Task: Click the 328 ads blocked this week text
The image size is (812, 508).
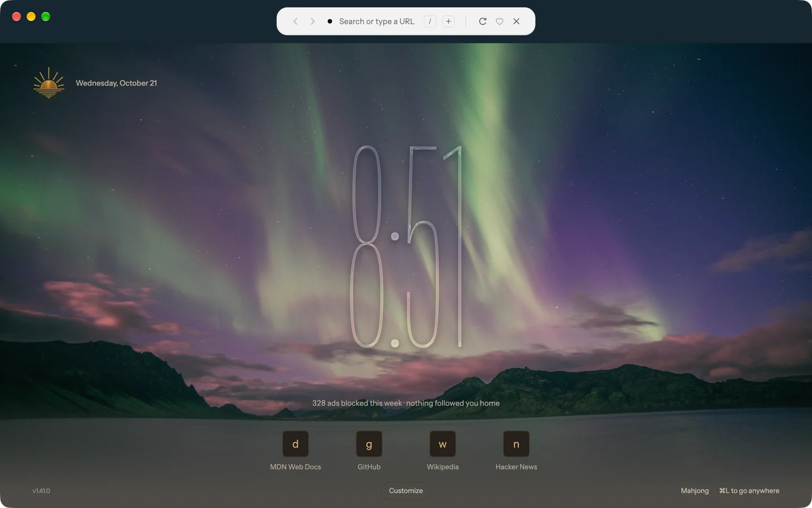Action: coord(357,403)
